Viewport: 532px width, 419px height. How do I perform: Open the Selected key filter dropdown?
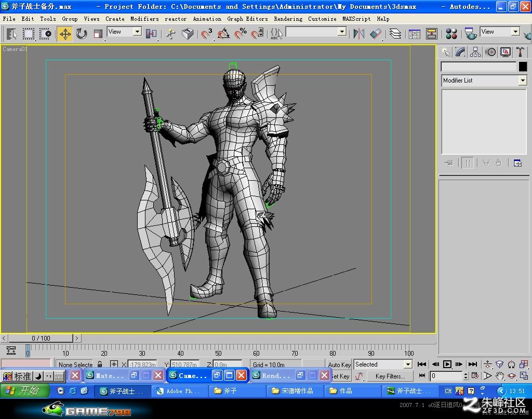click(x=383, y=364)
